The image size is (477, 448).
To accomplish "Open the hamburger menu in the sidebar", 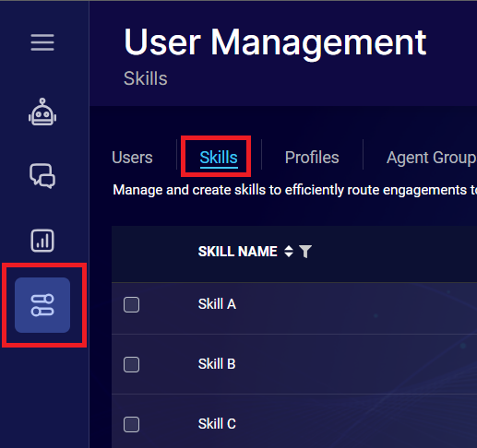I will click(42, 42).
